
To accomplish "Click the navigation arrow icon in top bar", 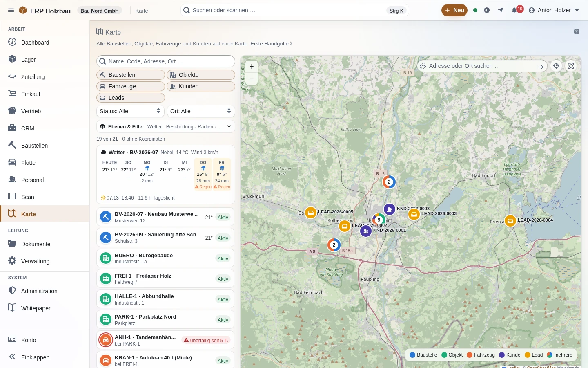I will pos(501,10).
